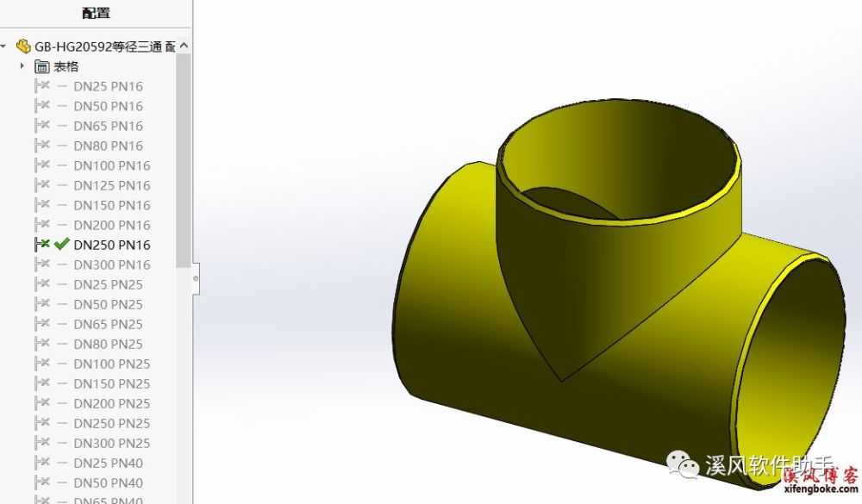Select configuration DN25 PN40
Viewport: 862px width, 504px height.
click(108, 463)
